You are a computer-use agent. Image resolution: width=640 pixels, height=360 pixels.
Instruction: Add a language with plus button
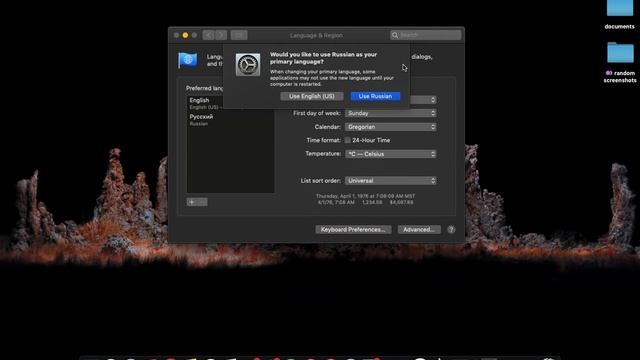[x=192, y=202]
